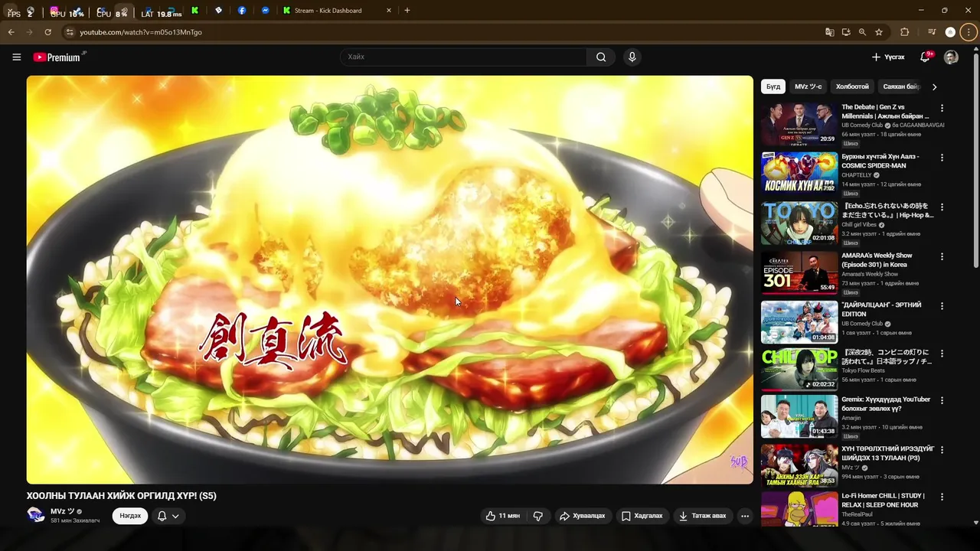Select the Холбоотой filter chip
The width and height of the screenshot is (980, 551).
click(852, 86)
